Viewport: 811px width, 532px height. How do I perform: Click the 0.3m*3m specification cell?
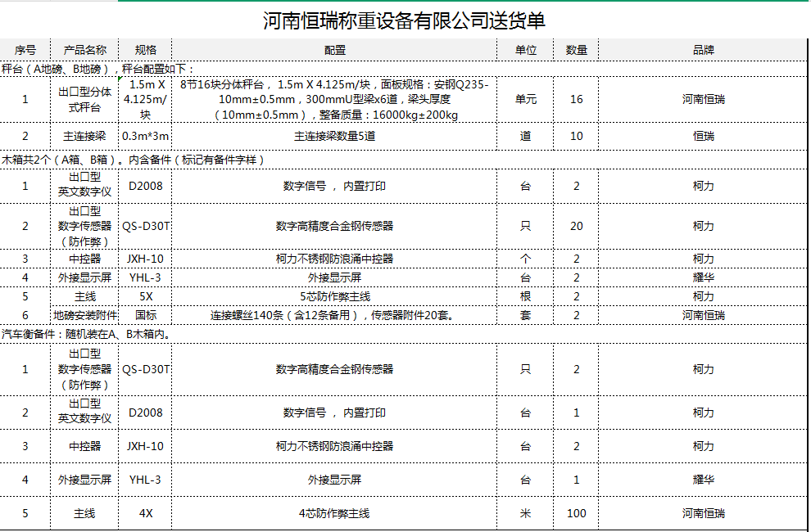click(x=145, y=136)
